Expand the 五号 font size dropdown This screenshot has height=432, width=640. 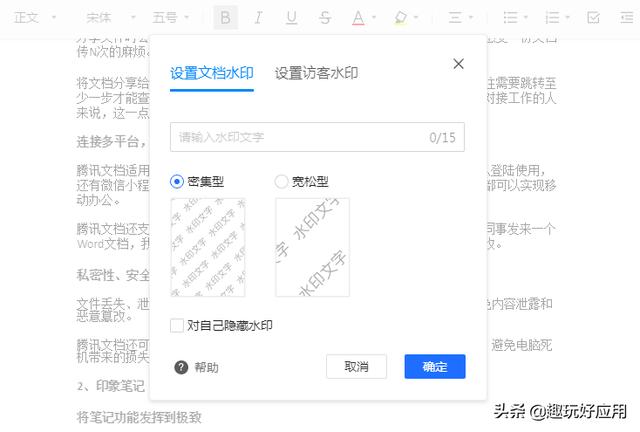[x=173, y=17]
